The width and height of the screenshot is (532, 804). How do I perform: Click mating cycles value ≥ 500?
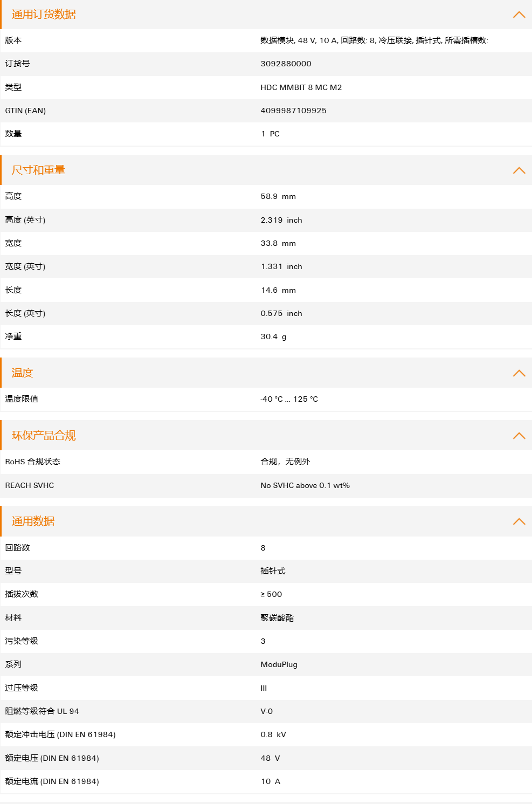271,594
